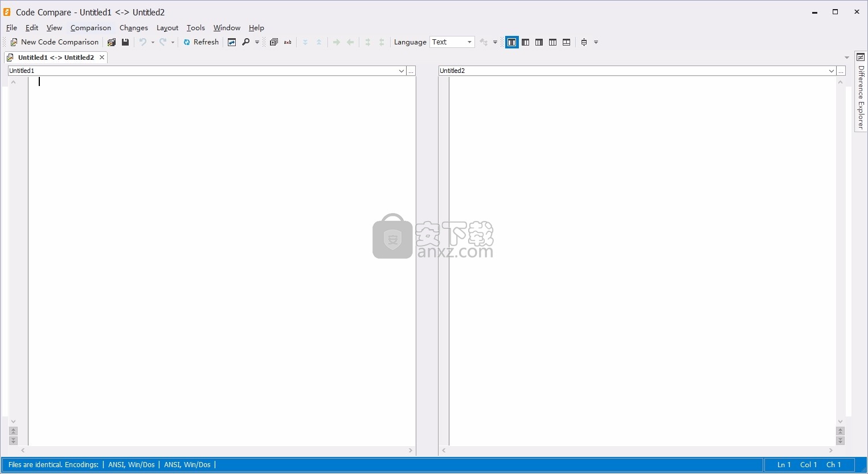Click the right pane previous-change navigation button
This screenshot has width=868, height=474.
(840, 431)
